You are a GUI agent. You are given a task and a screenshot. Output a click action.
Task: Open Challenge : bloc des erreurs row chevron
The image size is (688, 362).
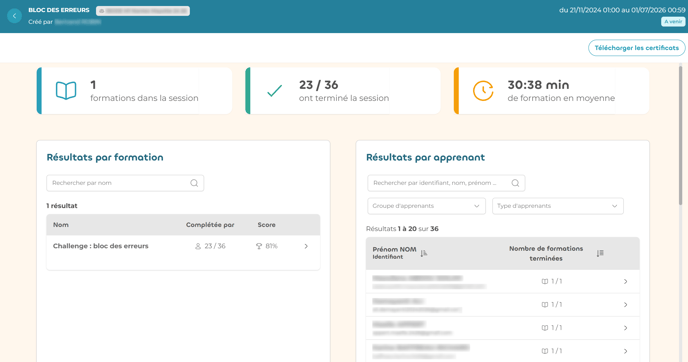tap(306, 246)
